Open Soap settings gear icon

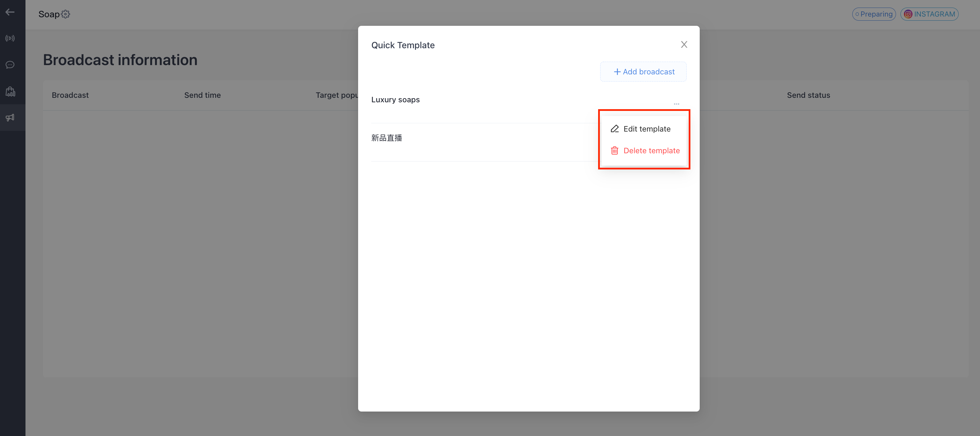(x=65, y=14)
